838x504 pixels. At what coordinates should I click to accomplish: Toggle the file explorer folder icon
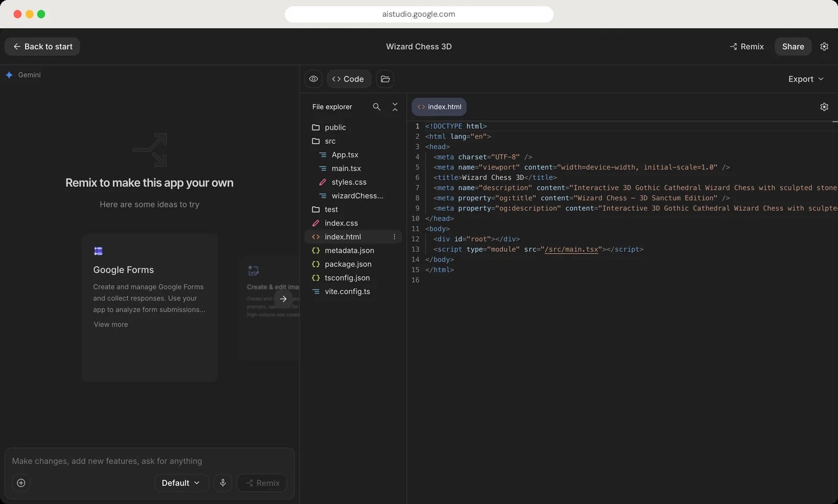385,79
